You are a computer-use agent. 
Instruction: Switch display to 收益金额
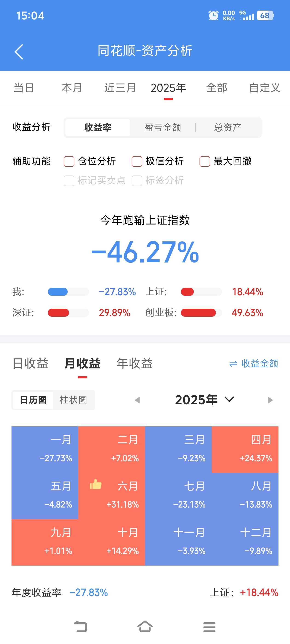pos(253,363)
